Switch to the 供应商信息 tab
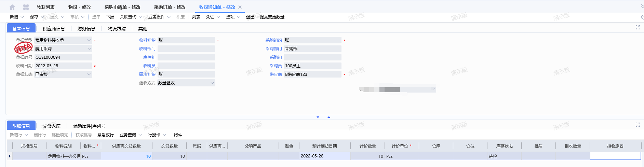The image size is (644, 167). [54, 29]
